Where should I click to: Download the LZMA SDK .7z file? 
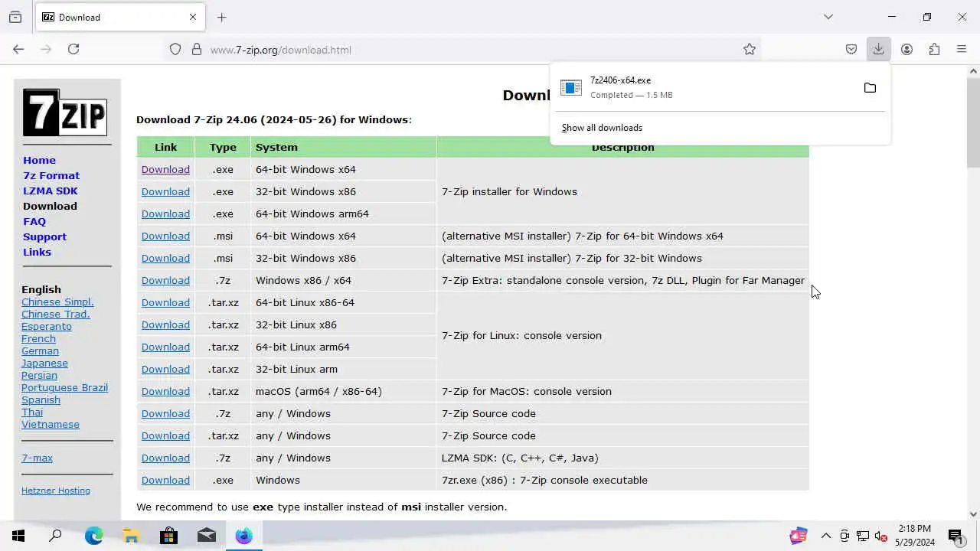pyautogui.click(x=165, y=458)
